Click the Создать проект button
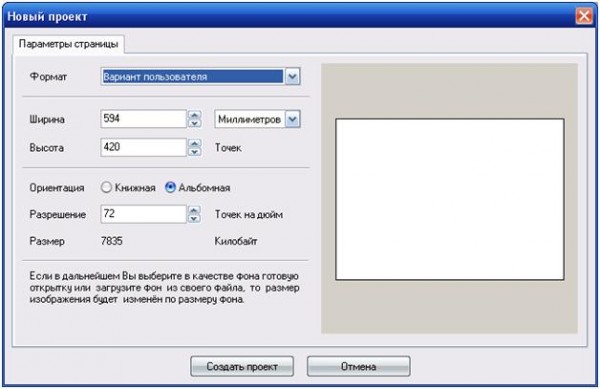The image size is (600, 389). (x=242, y=366)
